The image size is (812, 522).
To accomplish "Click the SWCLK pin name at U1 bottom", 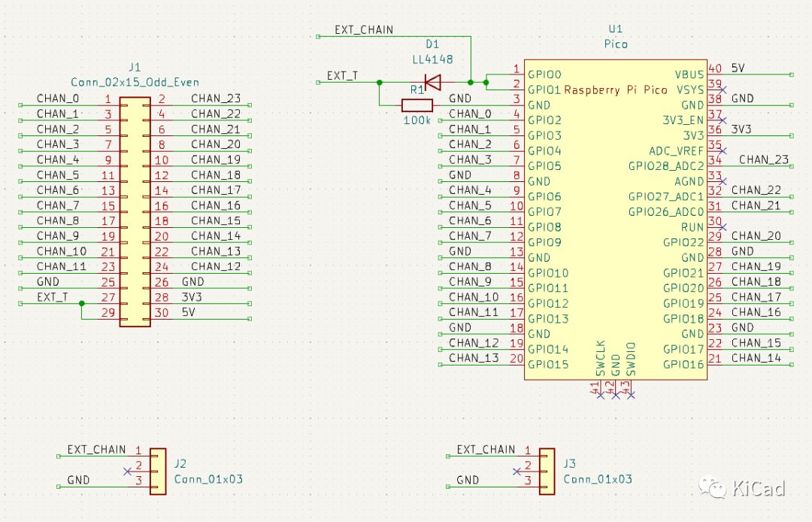I will pyautogui.click(x=601, y=358).
